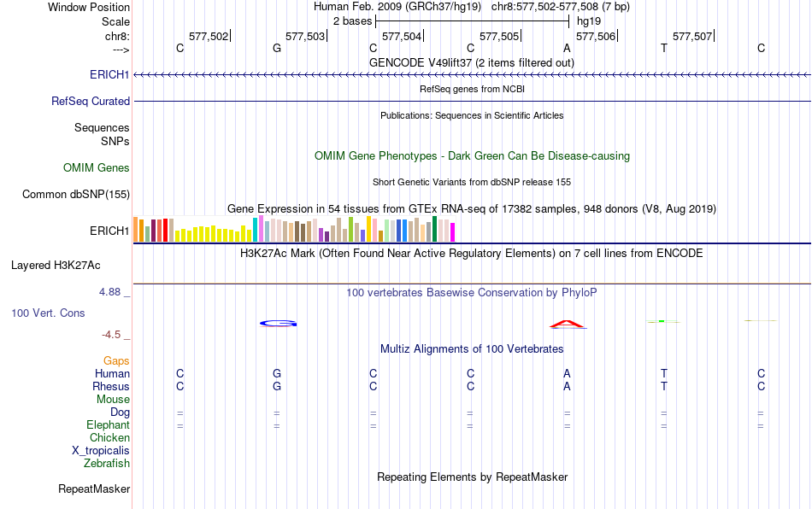Click the 577,505 position label

499,36
